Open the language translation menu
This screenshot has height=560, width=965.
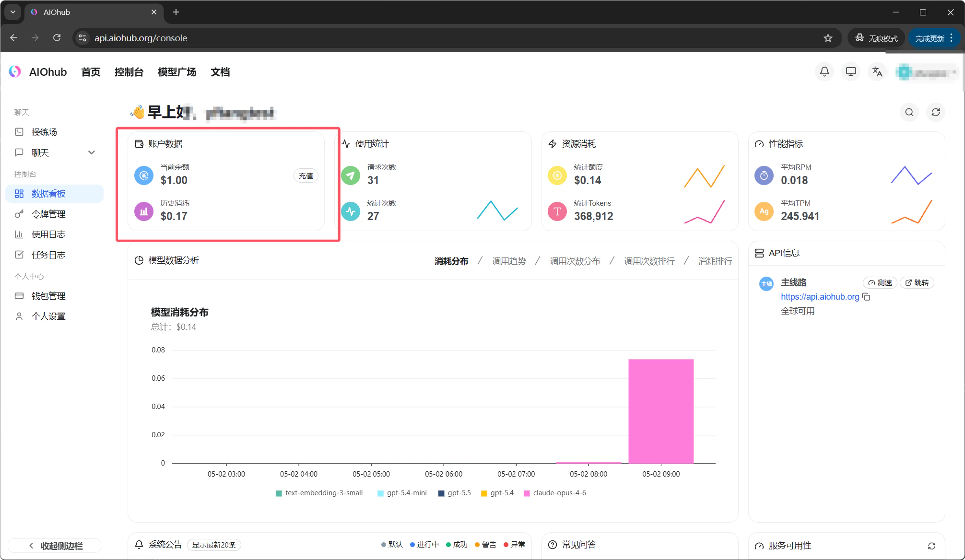pyautogui.click(x=877, y=72)
